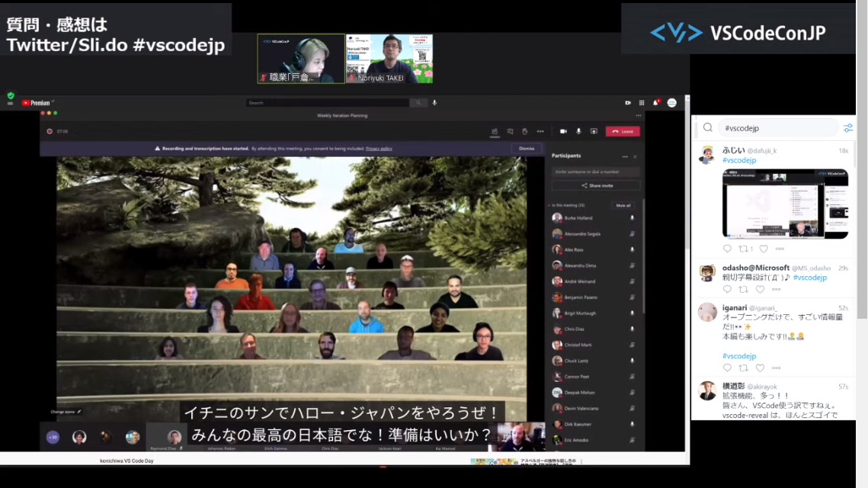868x488 pixels.
Task: Click the Twitter search magnifier icon
Action: (x=707, y=128)
